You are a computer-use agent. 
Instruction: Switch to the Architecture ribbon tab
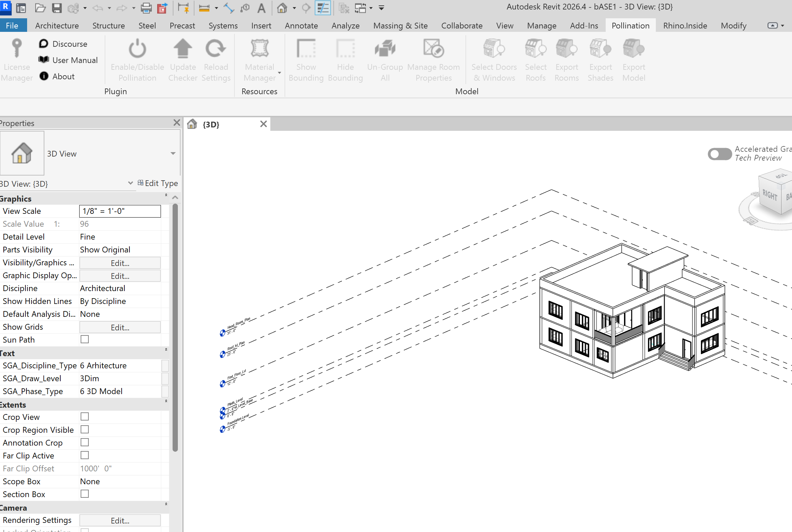(x=57, y=26)
